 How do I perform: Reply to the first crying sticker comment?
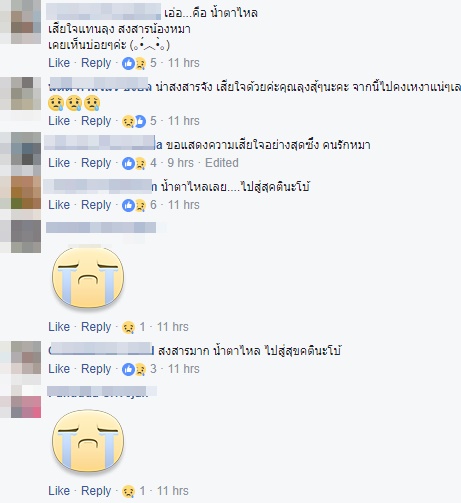pyautogui.click(x=96, y=327)
